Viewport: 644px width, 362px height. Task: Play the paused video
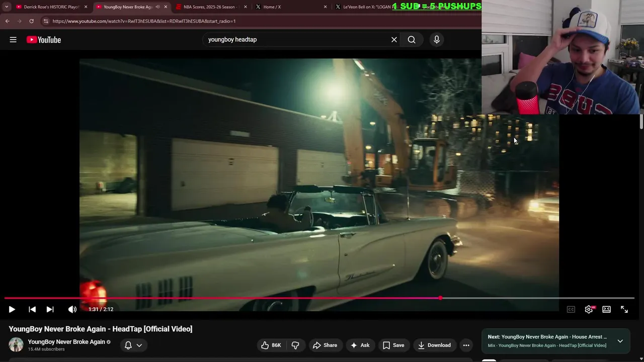pos(12,309)
